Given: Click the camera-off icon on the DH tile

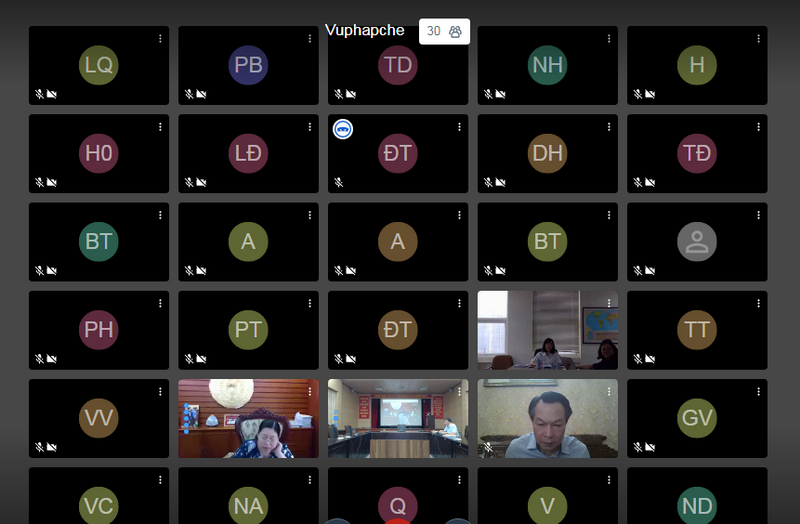Looking at the screenshot, I should [x=501, y=182].
